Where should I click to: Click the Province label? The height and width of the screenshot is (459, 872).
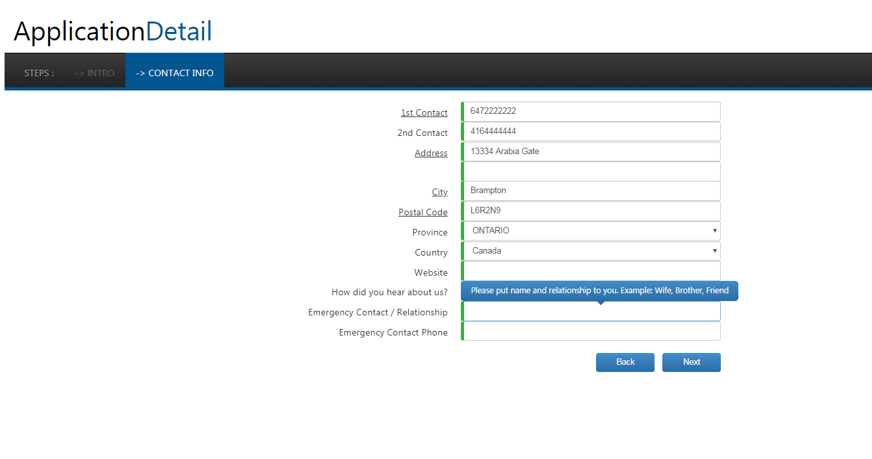pyautogui.click(x=429, y=233)
